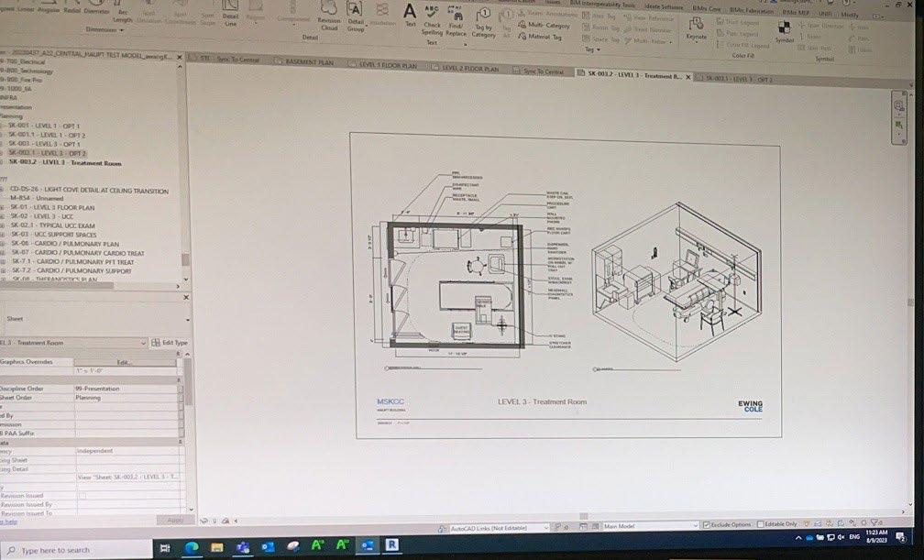Open the BIM Interoperability Tools ribbon tab

tap(603, 5)
